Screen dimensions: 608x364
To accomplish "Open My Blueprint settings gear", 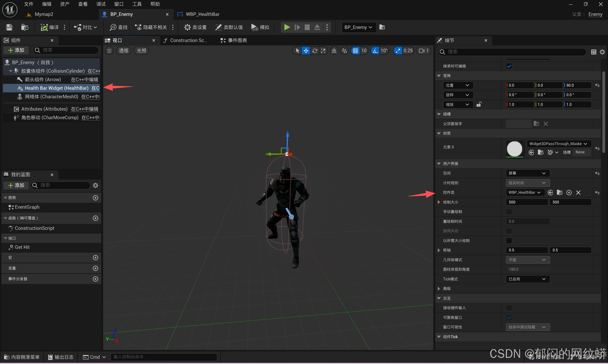I will coord(96,185).
